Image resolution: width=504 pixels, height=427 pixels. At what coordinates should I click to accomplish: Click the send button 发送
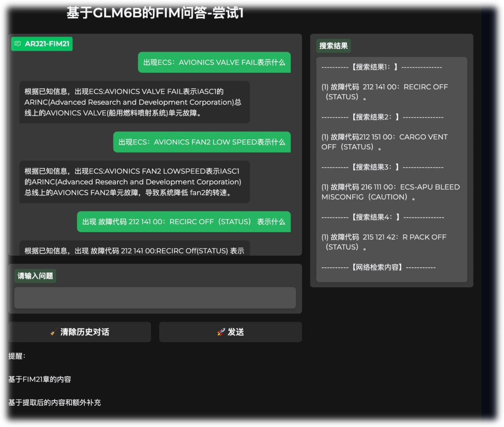(x=230, y=332)
